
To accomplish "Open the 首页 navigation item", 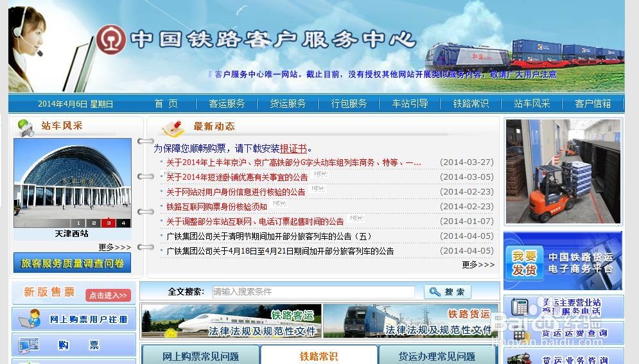I will [166, 104].
